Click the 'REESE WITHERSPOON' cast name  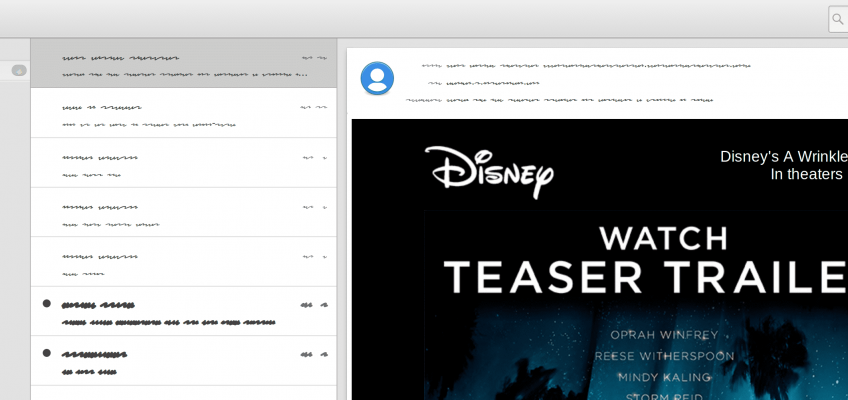(664, 356)
